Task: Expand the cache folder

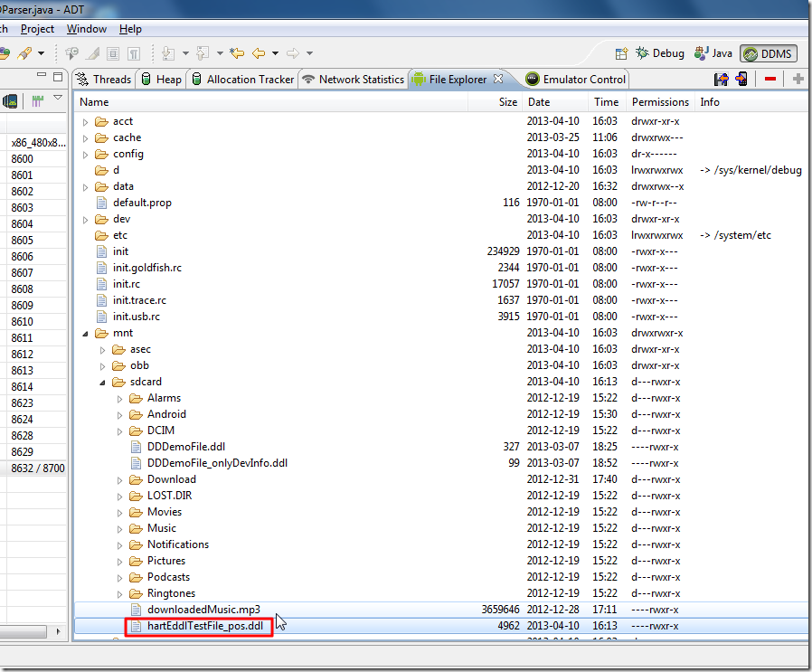Action: (85, 138)
